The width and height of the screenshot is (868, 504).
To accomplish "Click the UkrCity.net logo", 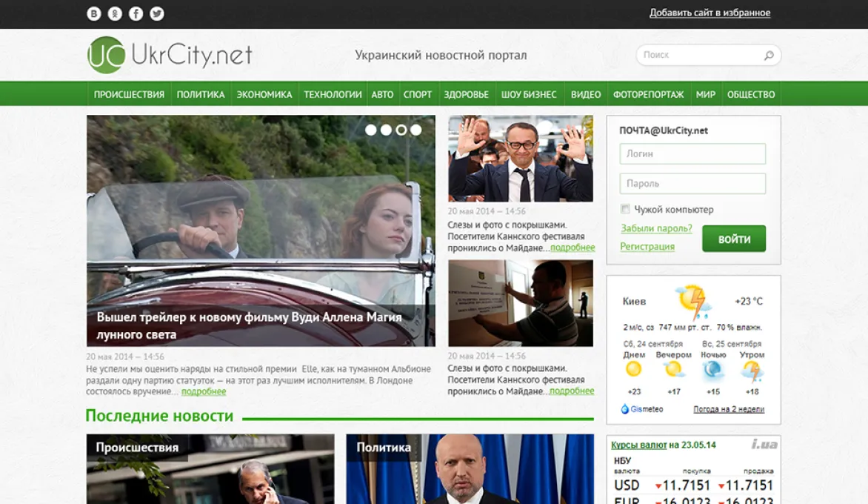I will click(170, 55).
